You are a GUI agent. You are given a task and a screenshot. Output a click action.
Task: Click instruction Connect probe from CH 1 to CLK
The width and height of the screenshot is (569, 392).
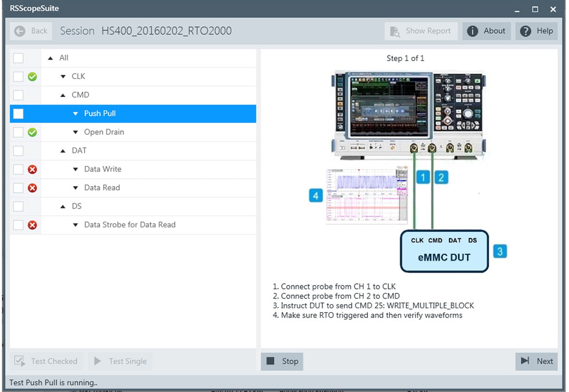tap(334, 286)
